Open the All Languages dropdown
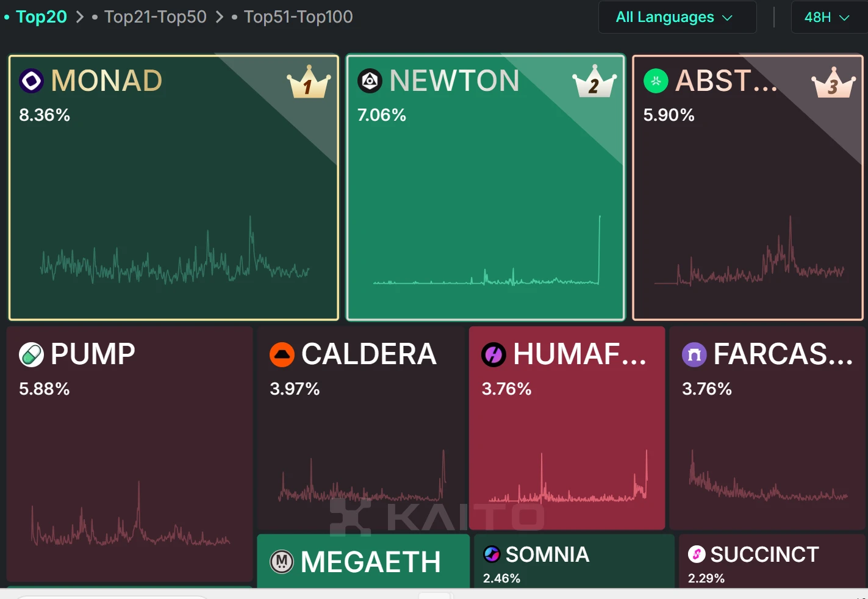This screenshot has height=599, width=868. tap(673, 17)
